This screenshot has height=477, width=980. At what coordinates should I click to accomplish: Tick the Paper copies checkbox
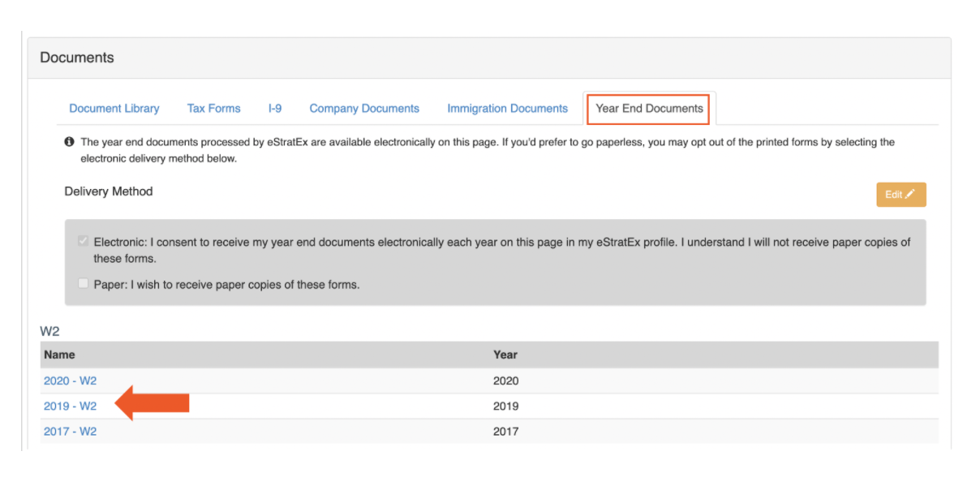click(83, 284)
